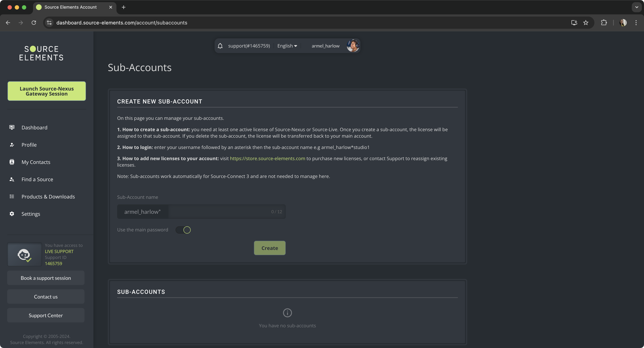Image resolution: width=644 pixels, height=348 pixels.
Task: Expand the English language dropdown
Action: tap(287, 46)
